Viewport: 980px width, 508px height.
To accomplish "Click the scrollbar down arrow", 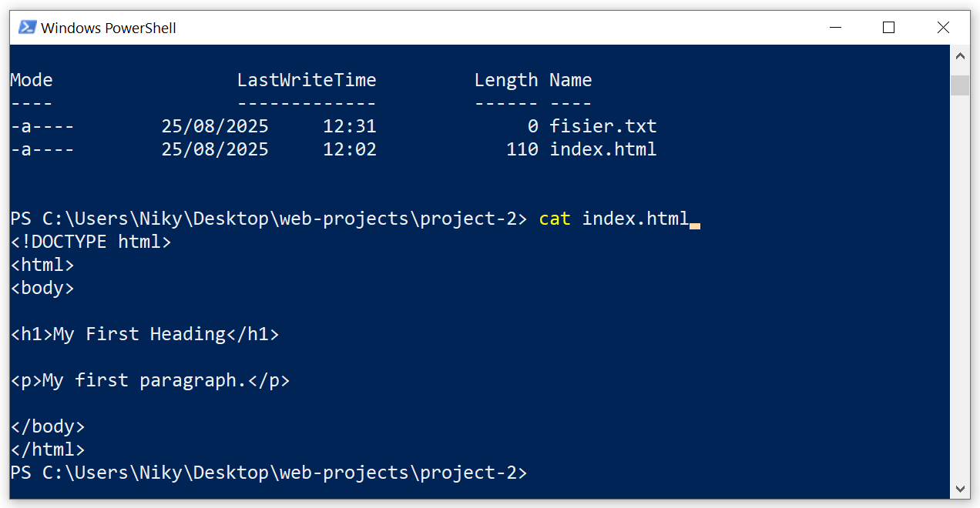I will [960, 488].
